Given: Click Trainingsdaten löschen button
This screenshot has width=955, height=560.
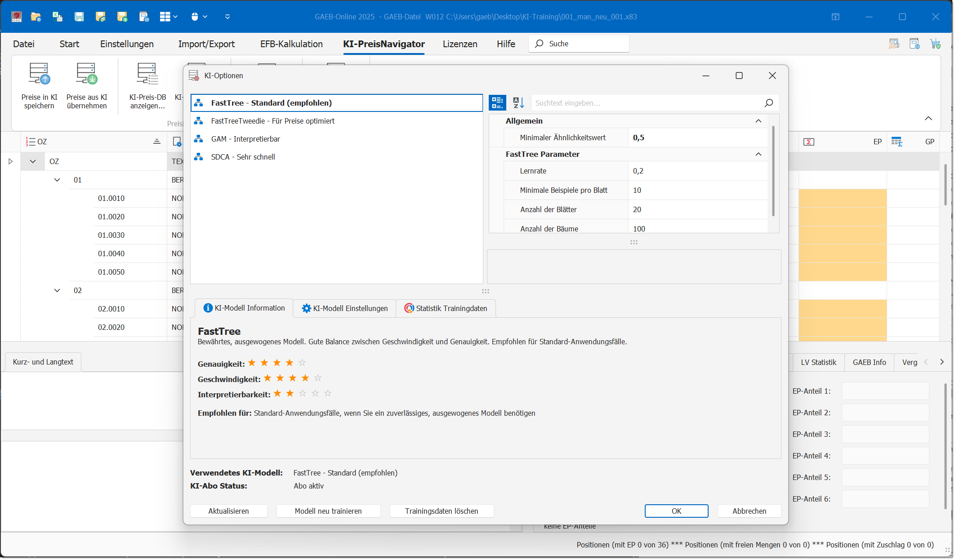Looking at the screenshot, I should (x=442, y=511).
